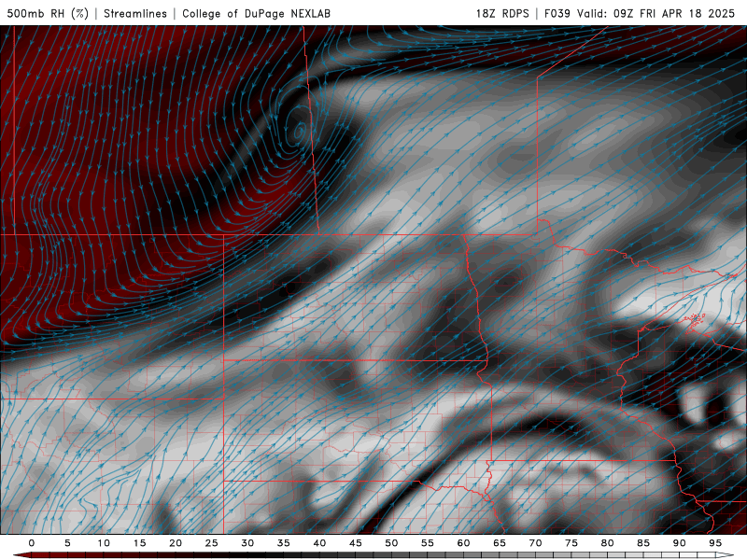This screenshot has width=747, height=560.
Task: Click the '95' value on color scale
Action: (715, 543)
